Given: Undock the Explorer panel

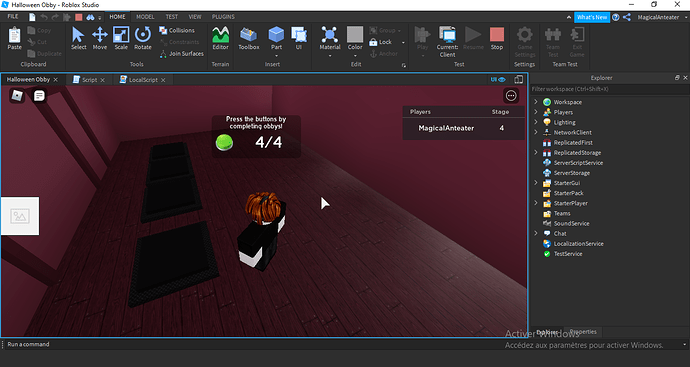Looking at the screenshot, I should [x=677, y=77].
